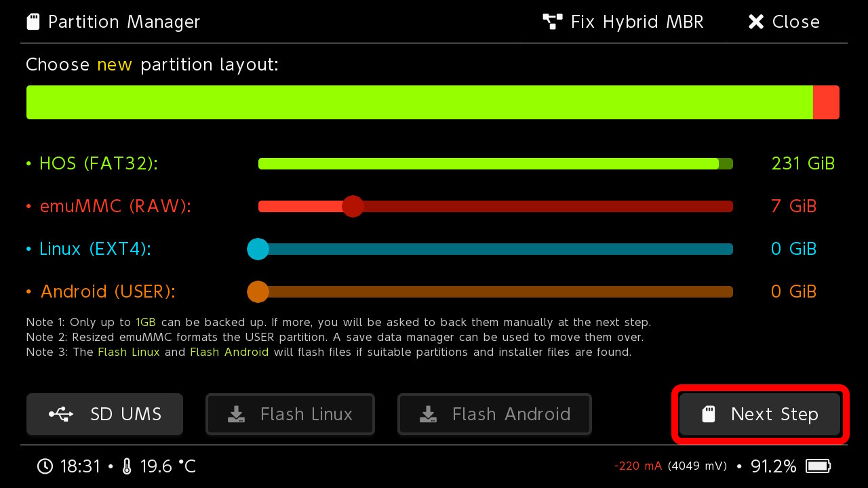
Task: Click the 231 GiB HOS size value
Action: coord(803,163)
